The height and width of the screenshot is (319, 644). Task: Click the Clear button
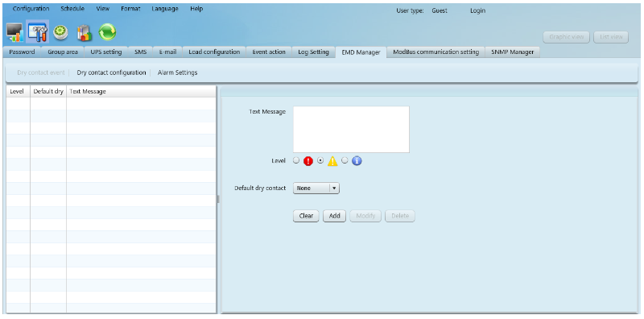click(x=306, y=216)
